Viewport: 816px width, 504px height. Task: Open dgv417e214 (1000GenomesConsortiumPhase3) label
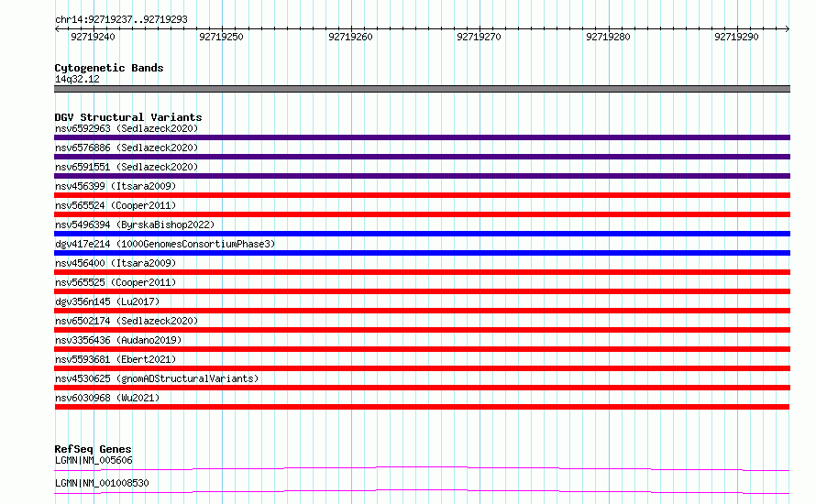point(165,244)
